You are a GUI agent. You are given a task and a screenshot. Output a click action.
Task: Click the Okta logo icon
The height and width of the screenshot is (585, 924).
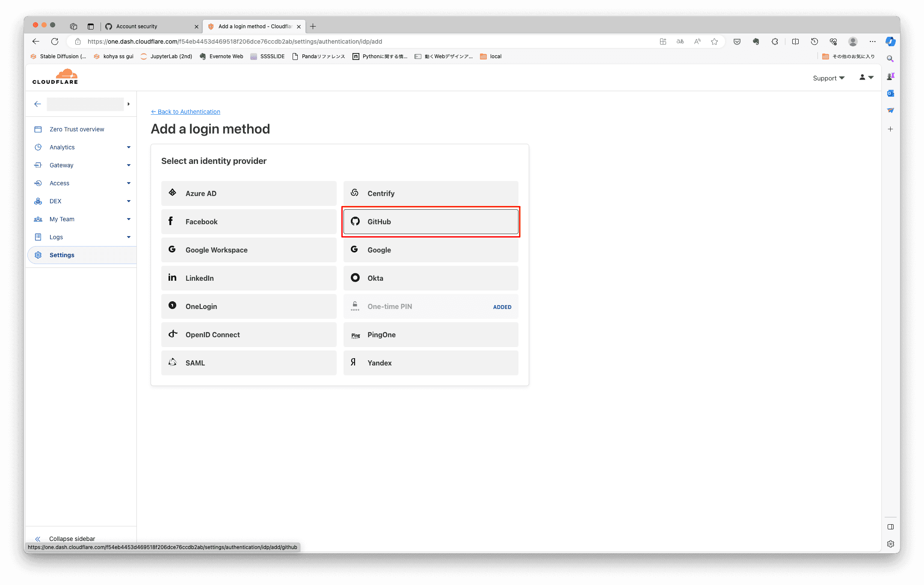(x=355, y=278)
